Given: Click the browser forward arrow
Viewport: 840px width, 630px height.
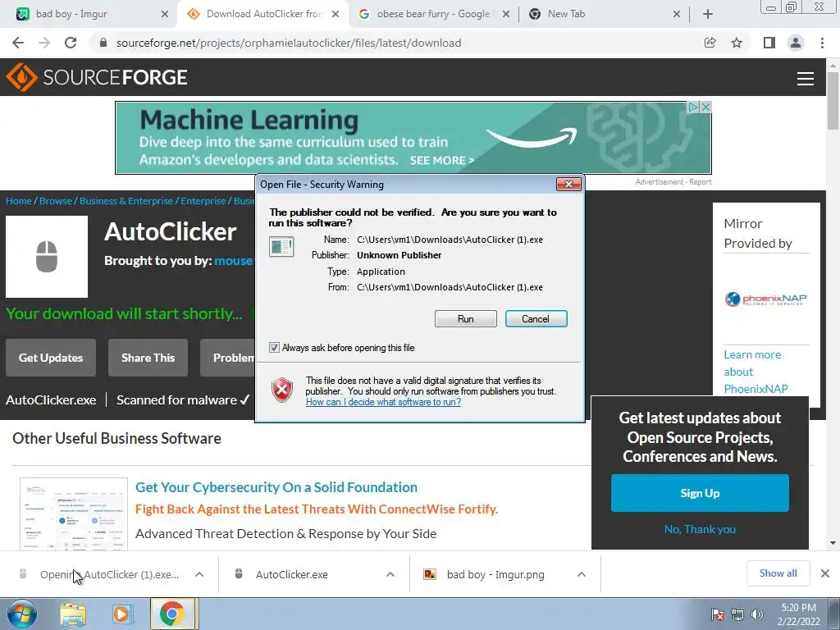Looking at the screenshot, I should pos(44,43).
